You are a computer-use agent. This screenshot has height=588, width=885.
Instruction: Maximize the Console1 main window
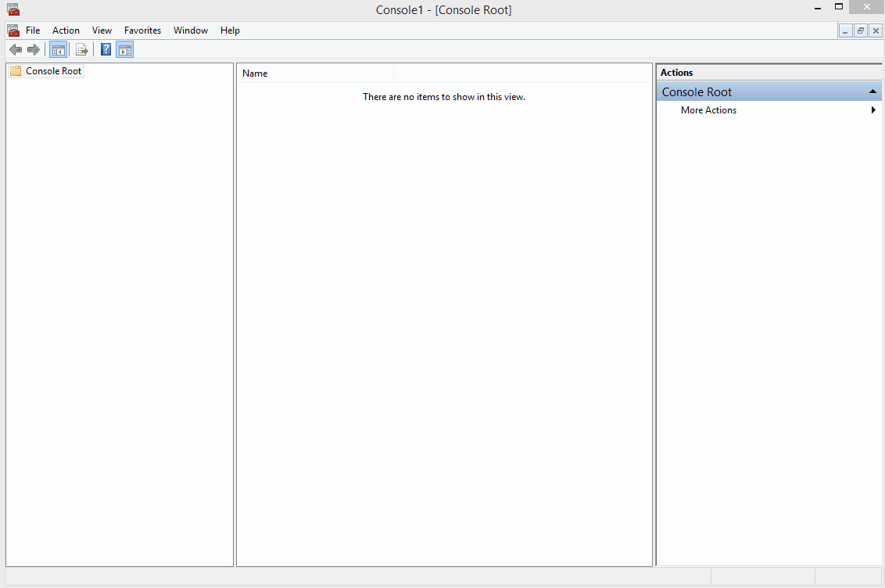tap(839, 7)
